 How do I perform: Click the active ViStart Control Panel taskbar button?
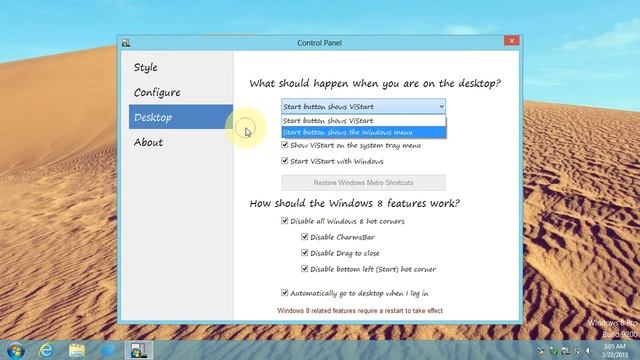point(139,351)
